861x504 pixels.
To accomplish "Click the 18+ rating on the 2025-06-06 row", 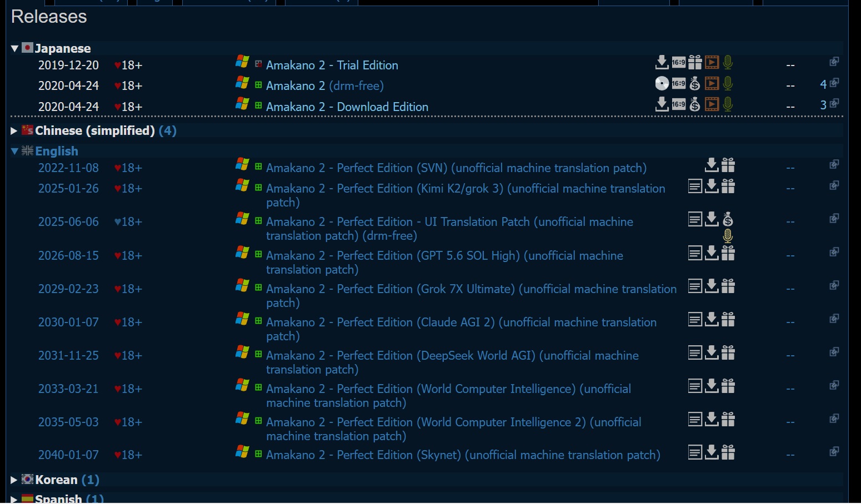I will [128, 222].
